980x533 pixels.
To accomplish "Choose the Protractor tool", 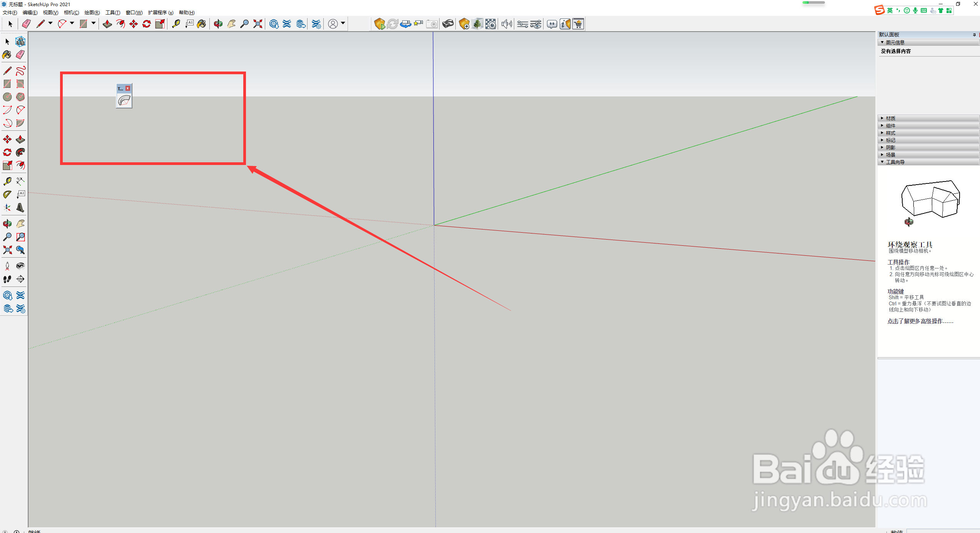I will click(7, 195).
